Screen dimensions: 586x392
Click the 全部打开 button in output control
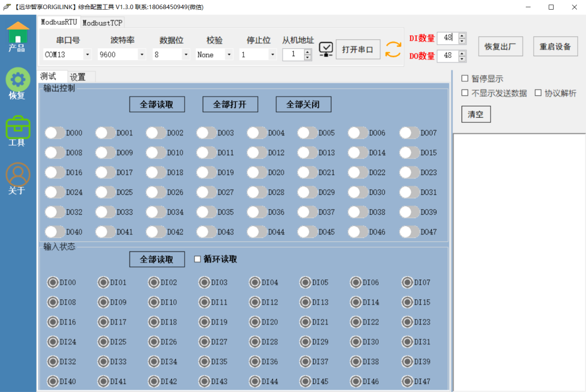(230, 105)
